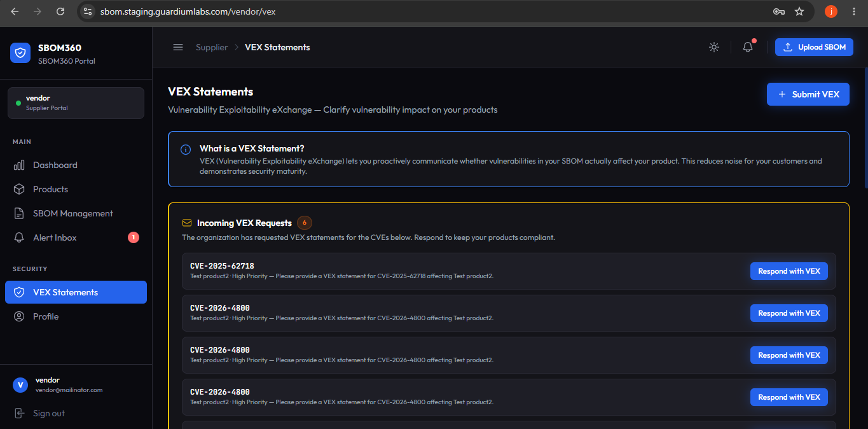Viewport: 868px width, 429px height.
Task: Click vendor@mailinator.com email text
Action: (x=69, y=390)
